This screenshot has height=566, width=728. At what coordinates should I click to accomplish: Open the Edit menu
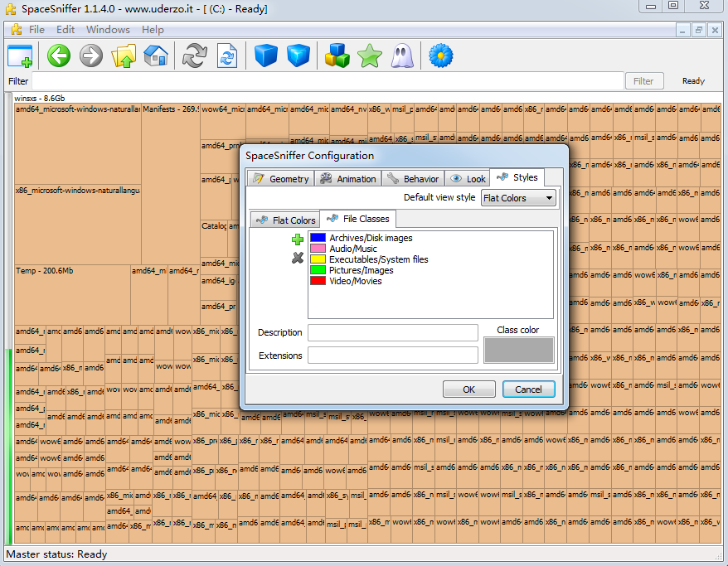click(66, 30)
